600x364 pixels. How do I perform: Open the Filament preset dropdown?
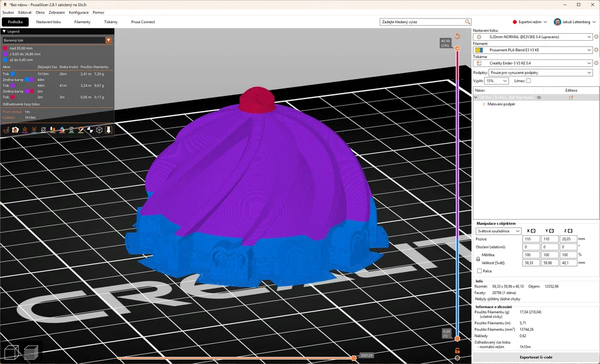[x=532, y=50]
